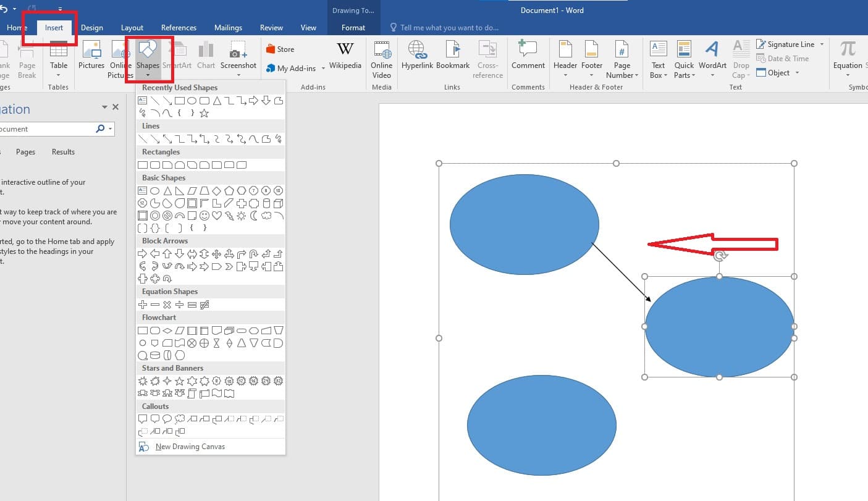Switch to the Layout tab
The width and height of the screenshot is (868, 501).
(132, 28)
